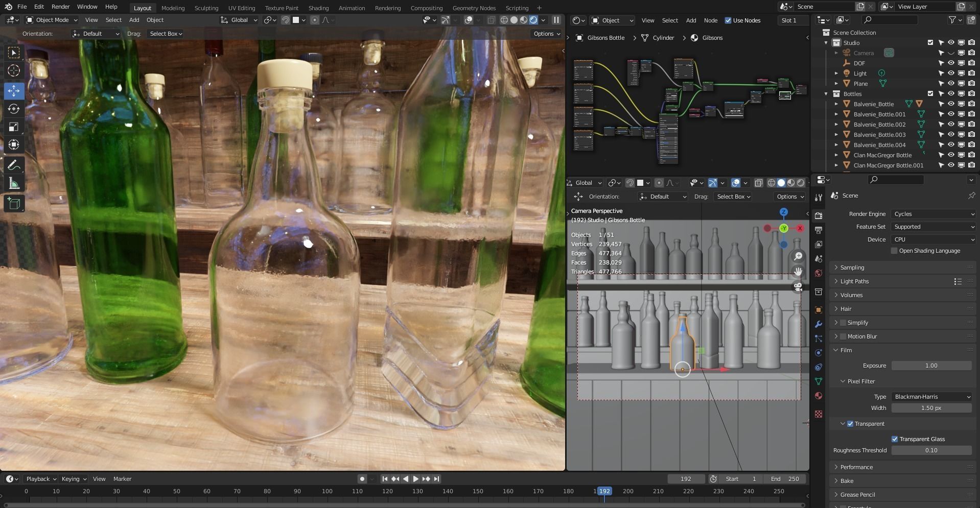Image resolution: width=980 pixels, height=508 pixels.
Task: Uncheck Use Nodes in node editor
Action: (x=728, y=20)
